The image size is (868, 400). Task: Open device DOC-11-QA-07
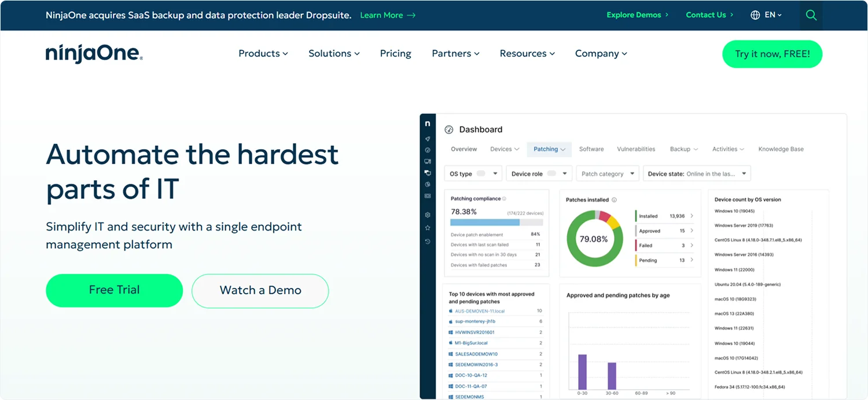(x=470, y=386)
